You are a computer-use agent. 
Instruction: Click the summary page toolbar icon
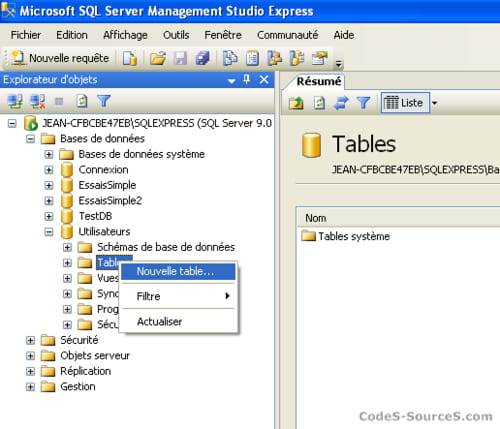pyautogui.click(x=252, y=58)
